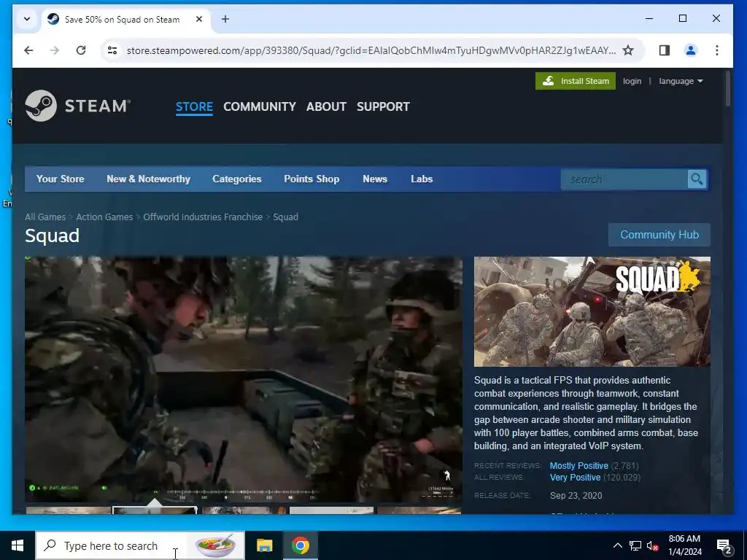
Task: Click the browser address bar URL
Action: pos(371,50)
